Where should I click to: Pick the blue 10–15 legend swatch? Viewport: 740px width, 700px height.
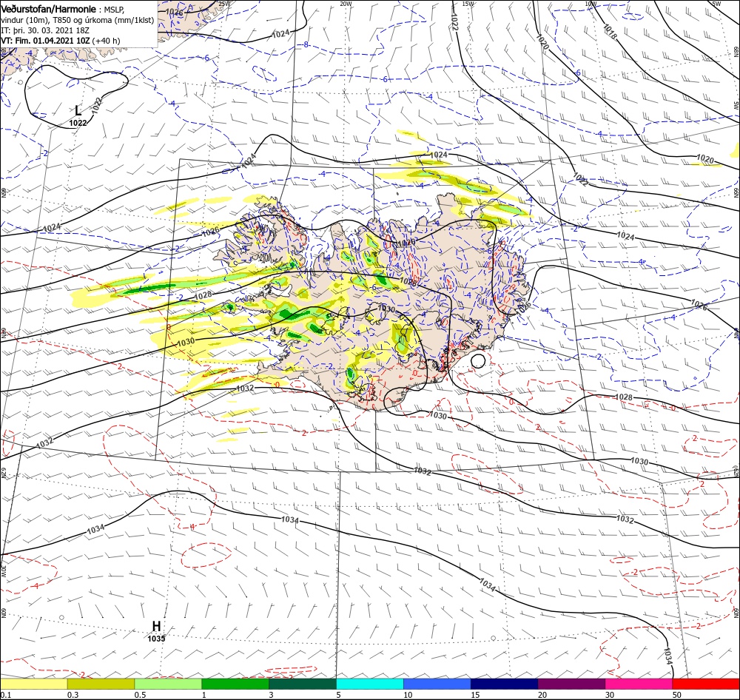coord(437,684)
